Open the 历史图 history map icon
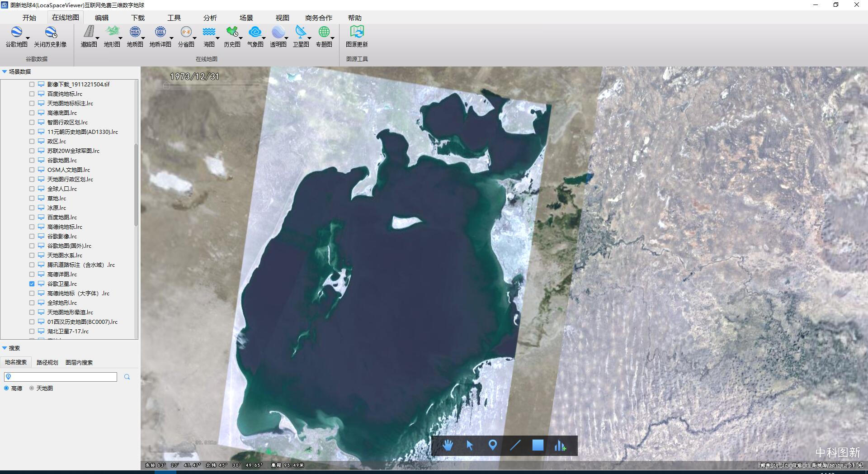Screen dimensions: 868x474 [232, 32]
